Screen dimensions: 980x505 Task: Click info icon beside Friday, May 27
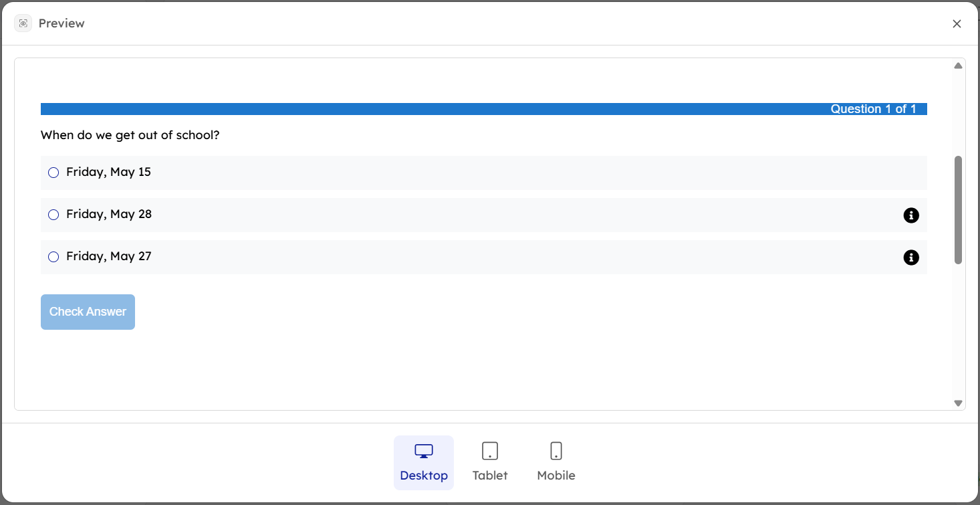pyautogui.click(x=911, y=258)
